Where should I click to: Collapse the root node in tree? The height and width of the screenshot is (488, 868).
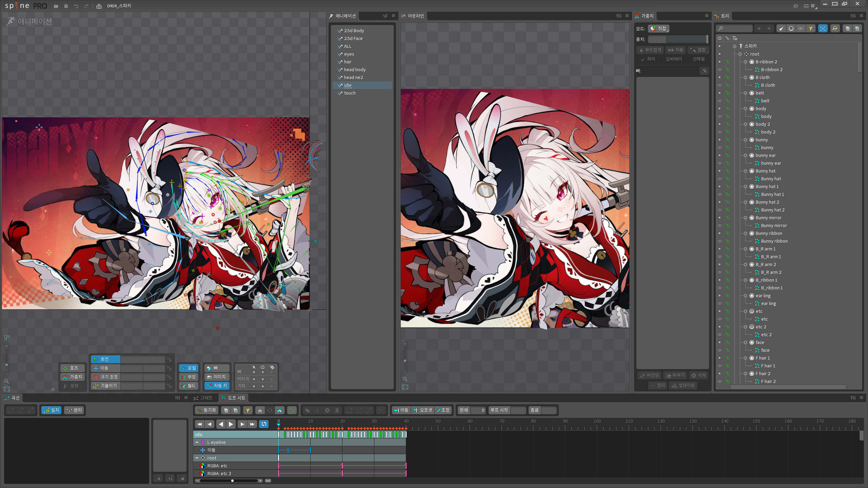click(x=740, y=54)
